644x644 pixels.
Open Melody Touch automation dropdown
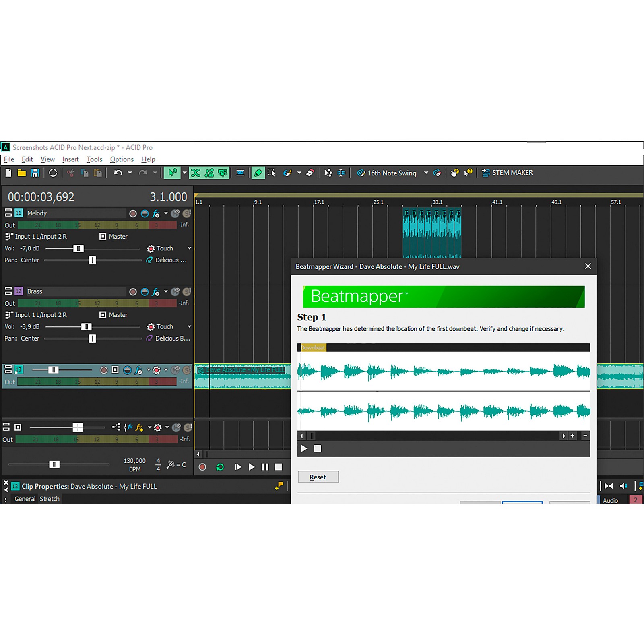189,248
